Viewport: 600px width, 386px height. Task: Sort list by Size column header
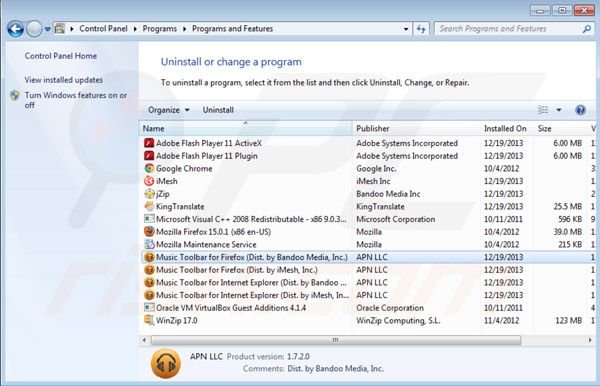point(560,129)
